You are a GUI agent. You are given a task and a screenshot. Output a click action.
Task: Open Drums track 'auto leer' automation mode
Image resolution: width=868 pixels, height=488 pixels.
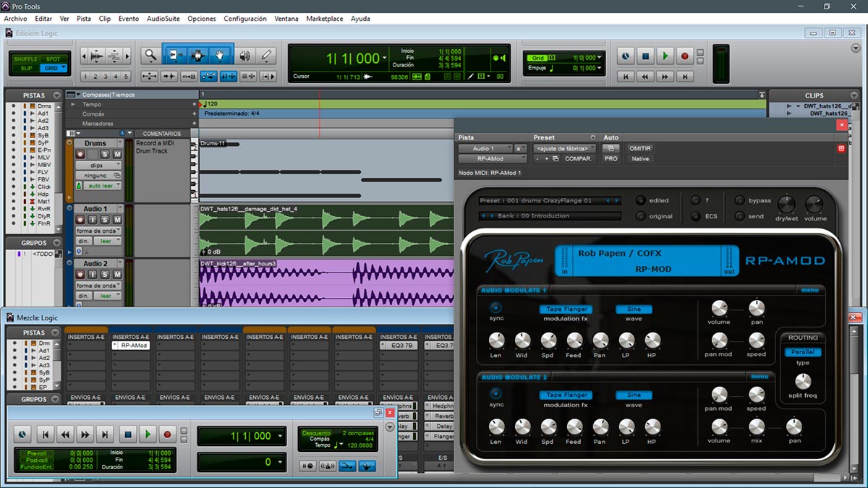[102, 186]
